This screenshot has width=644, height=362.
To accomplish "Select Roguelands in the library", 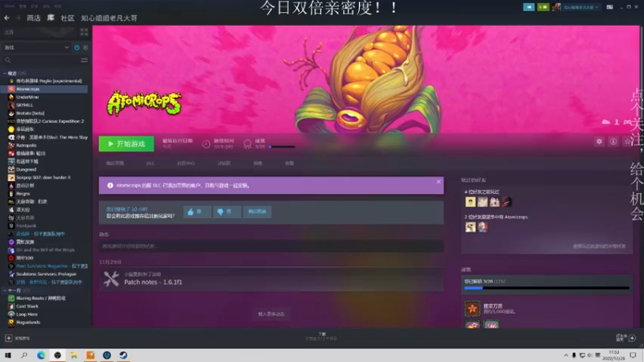I will (28, 323).
